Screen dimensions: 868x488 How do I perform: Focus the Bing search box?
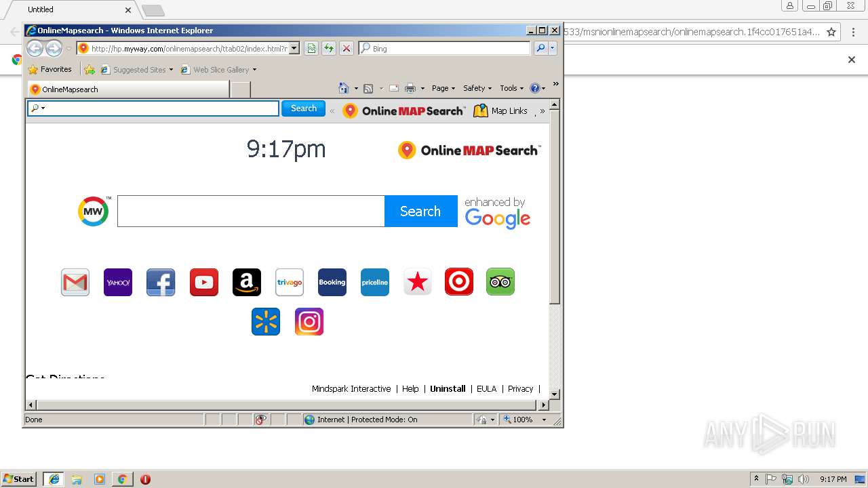pos(445,48)
